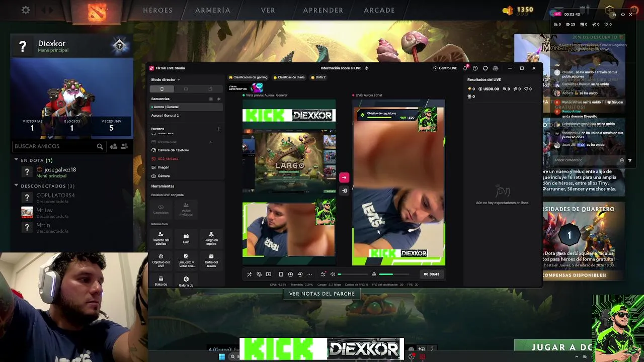Collapse the EN DOTA friends group

click(16, 160)
